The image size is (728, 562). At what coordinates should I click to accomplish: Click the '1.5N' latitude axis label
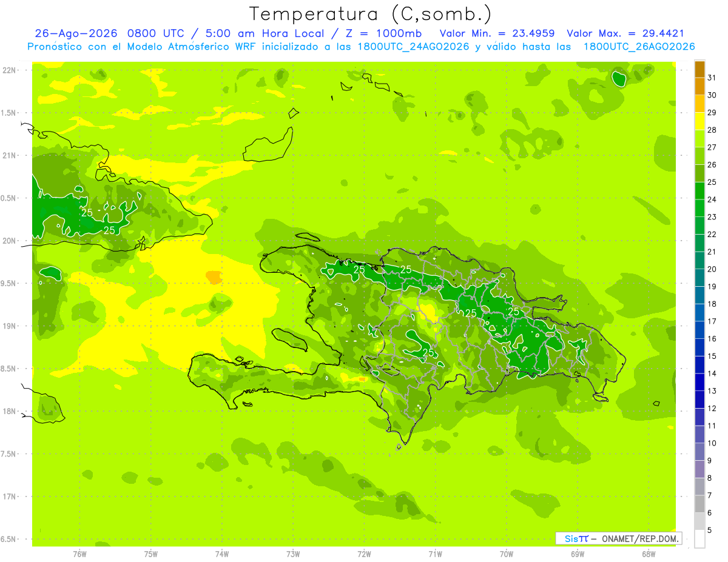(x=8, y=113)
